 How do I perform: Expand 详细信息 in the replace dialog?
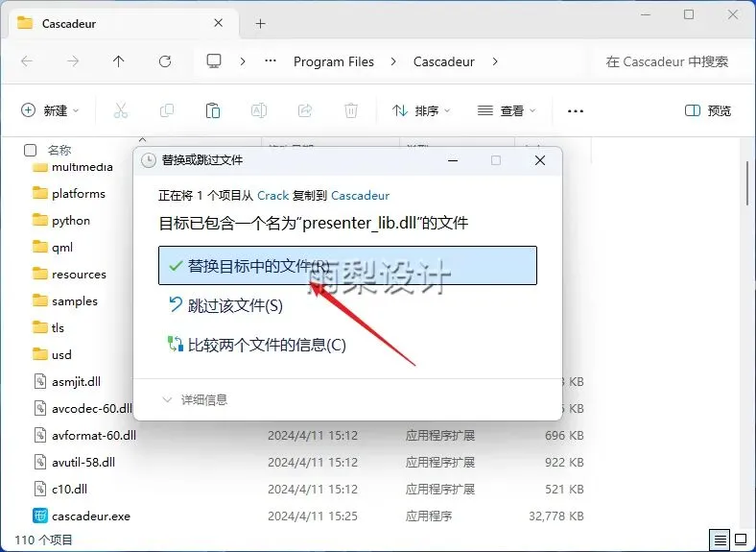[x=195, y=399]
